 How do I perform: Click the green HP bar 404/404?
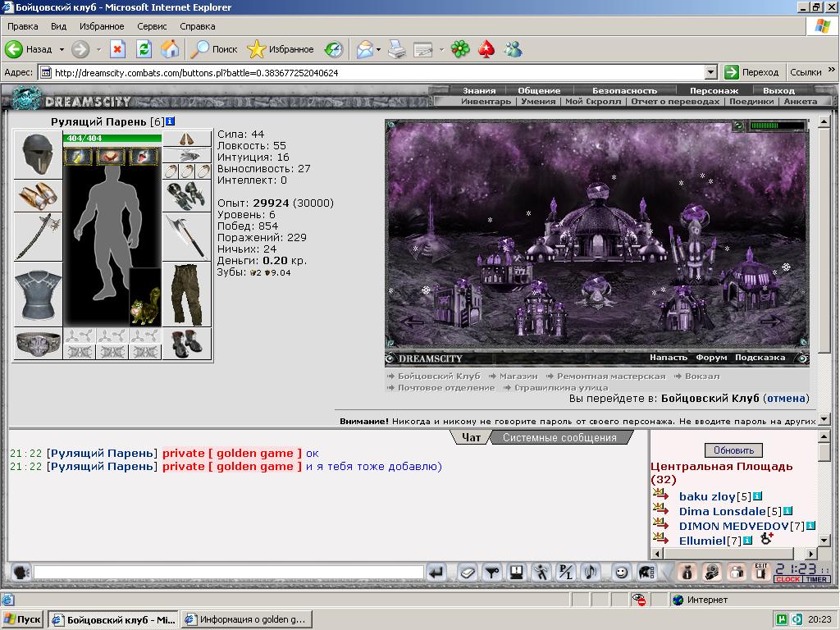pos(112,138)
